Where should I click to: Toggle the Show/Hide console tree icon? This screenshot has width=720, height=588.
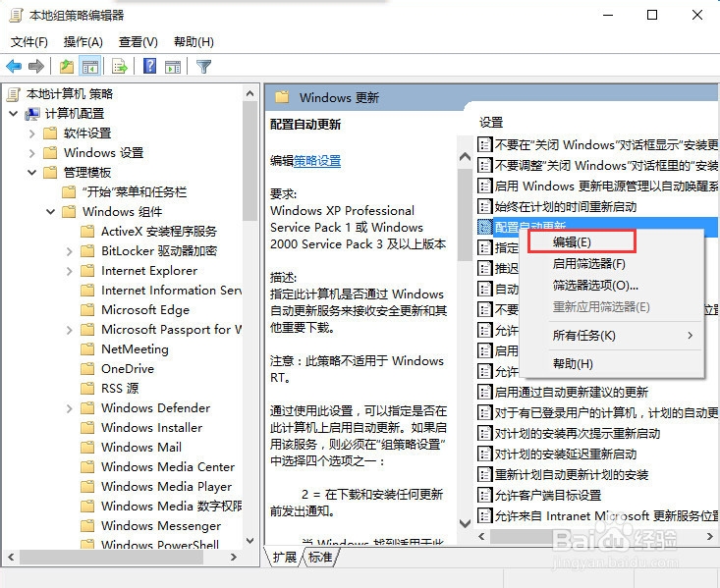pyautogui.click(x=90, y=67)
